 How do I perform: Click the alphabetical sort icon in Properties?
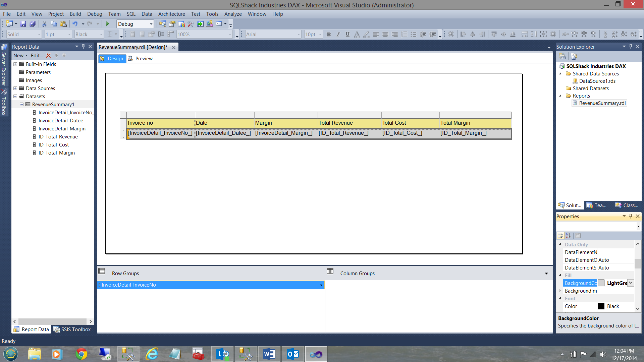pyautogui.click(x=568, y=236)
